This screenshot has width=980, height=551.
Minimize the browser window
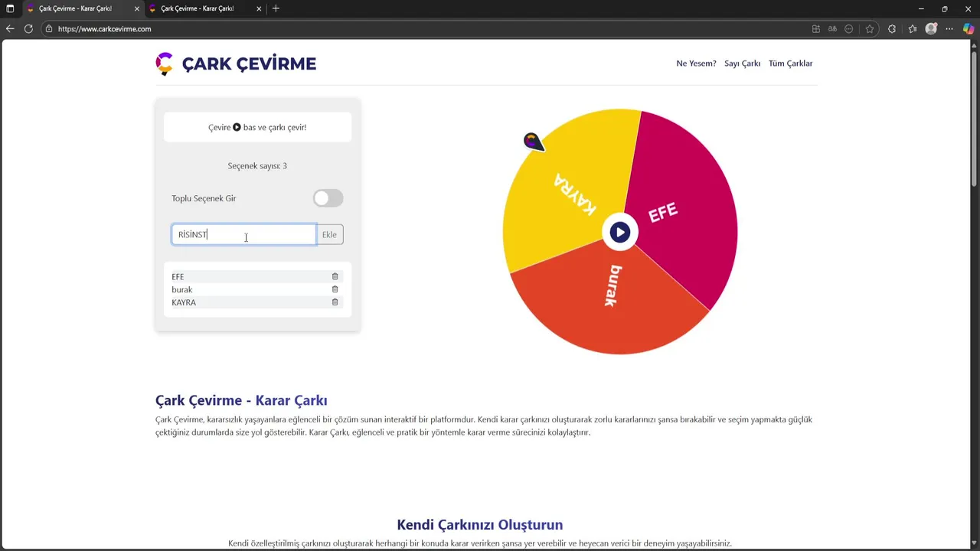point(921,8)
